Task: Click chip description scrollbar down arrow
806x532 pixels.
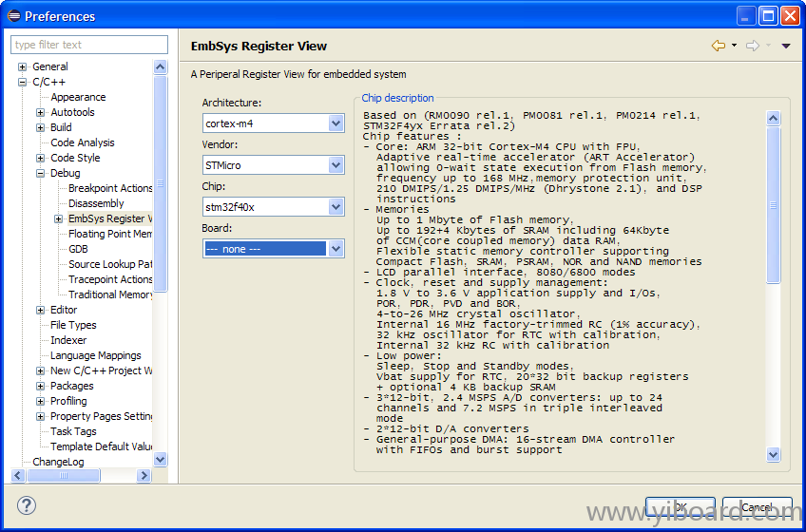Action: pos(773,454)
